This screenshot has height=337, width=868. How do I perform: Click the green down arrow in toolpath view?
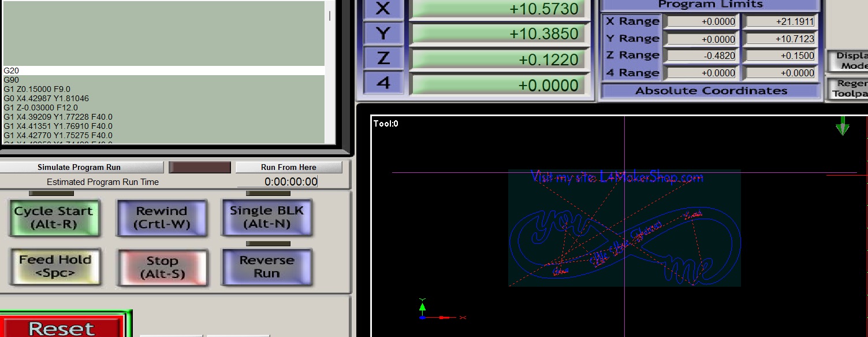pyautogui.click(x=843, y=127)
